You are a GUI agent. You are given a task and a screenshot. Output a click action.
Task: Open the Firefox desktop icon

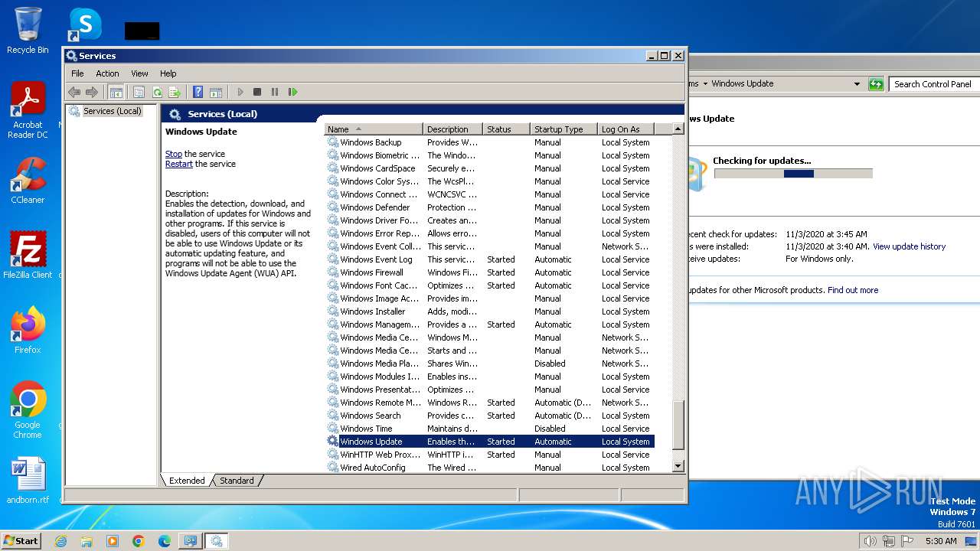pyautogui.click(x=28, y=330)
